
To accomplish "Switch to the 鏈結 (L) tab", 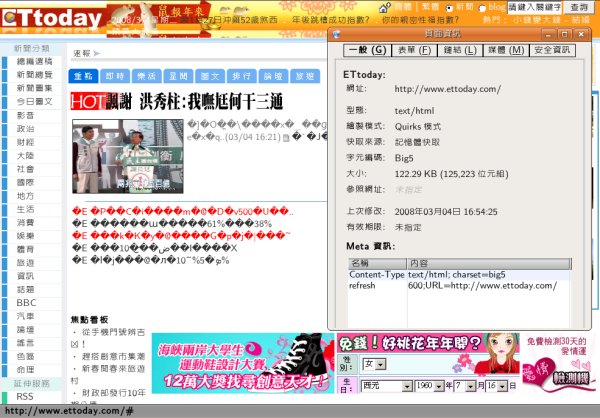I will point(460,50).
